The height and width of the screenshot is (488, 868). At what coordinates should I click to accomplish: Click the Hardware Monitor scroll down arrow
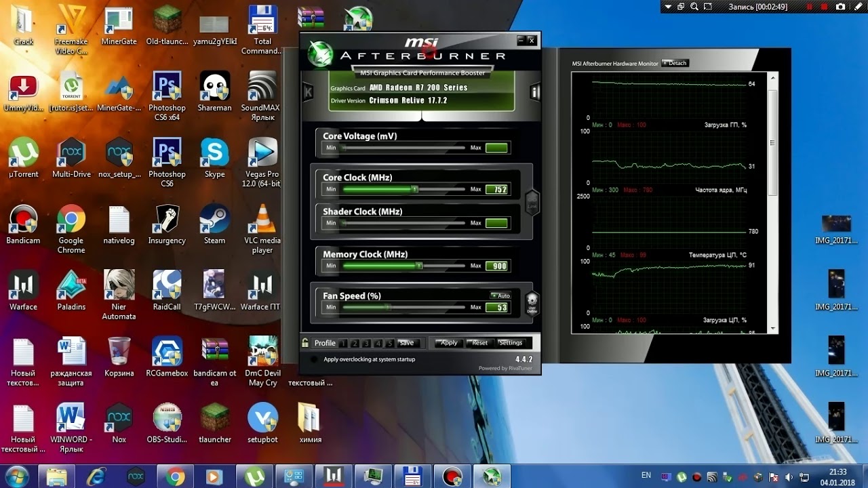(773, 329)
